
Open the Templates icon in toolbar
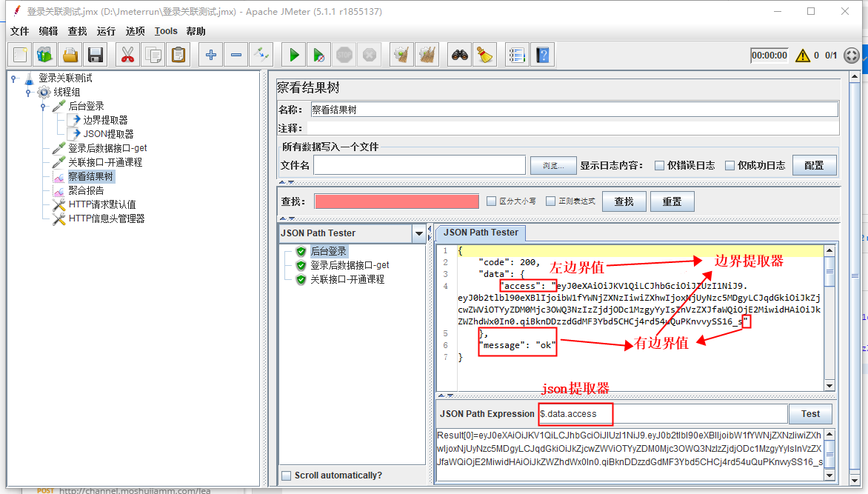coord(45,55)
